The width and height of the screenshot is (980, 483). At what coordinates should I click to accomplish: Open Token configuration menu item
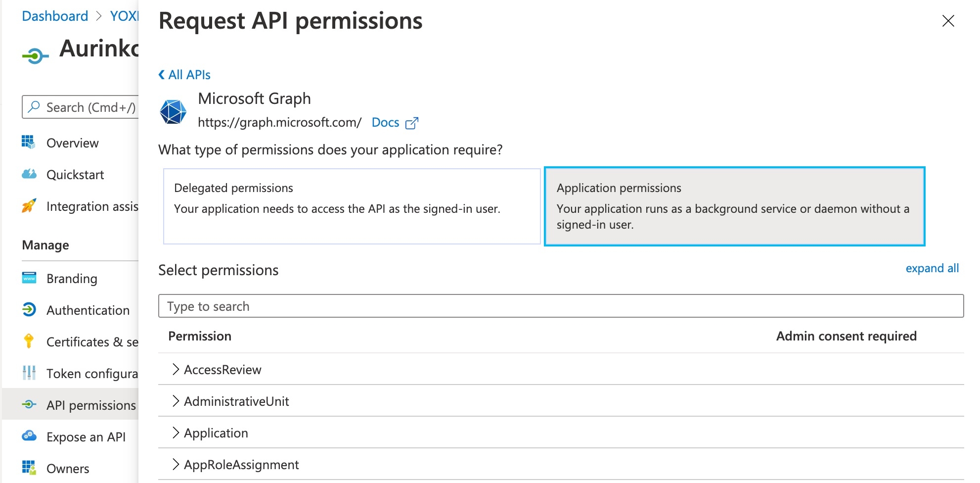click(x=92, y=374)
